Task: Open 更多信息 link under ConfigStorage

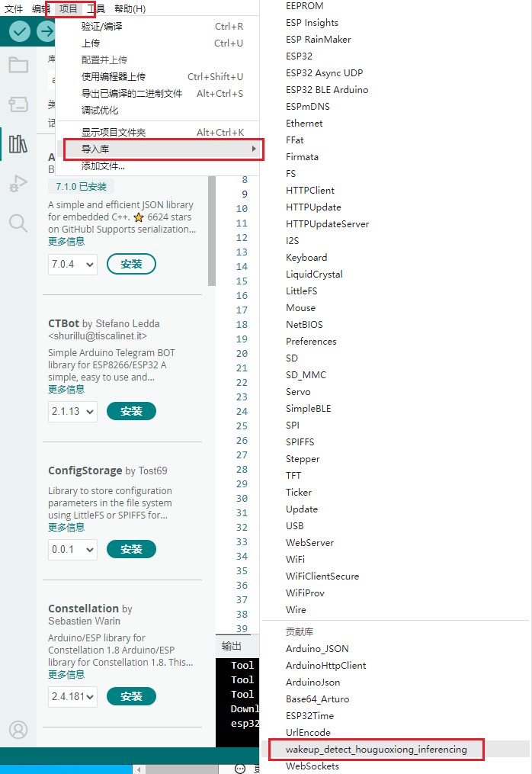Action: click(x=66, y=527)
